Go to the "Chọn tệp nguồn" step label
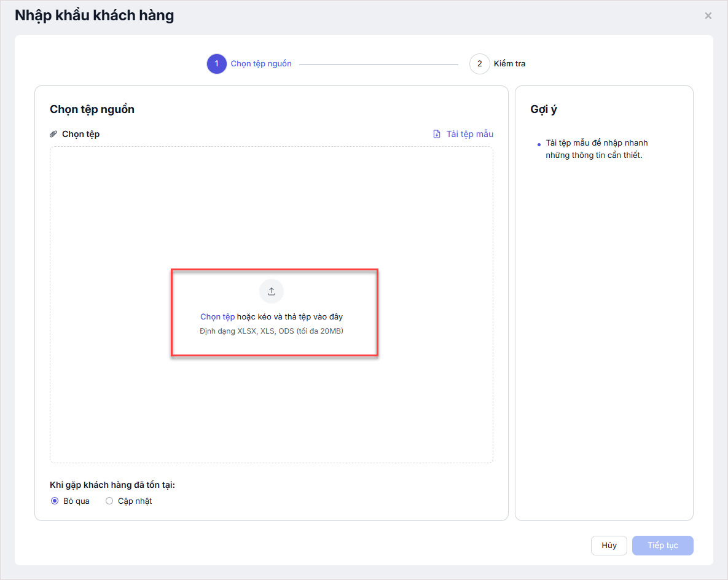This screenshot has width=728, height=580. 261,64
